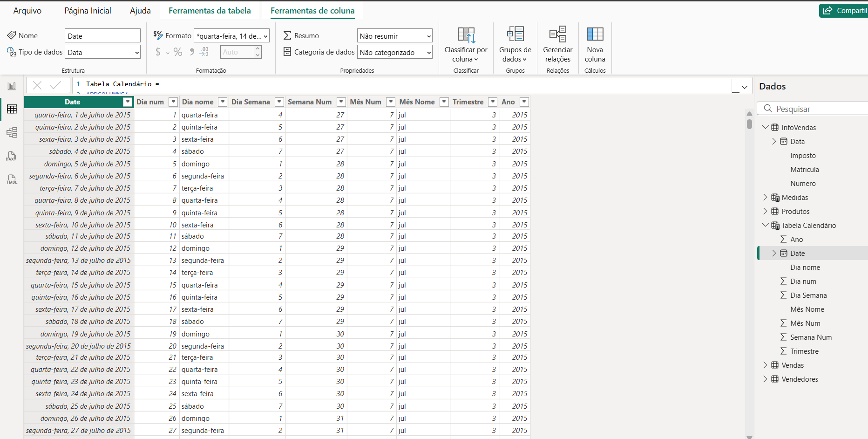Click sigma icon next to Ano field
This screenshot has width=868, height=439.
[x=784, y=239]
